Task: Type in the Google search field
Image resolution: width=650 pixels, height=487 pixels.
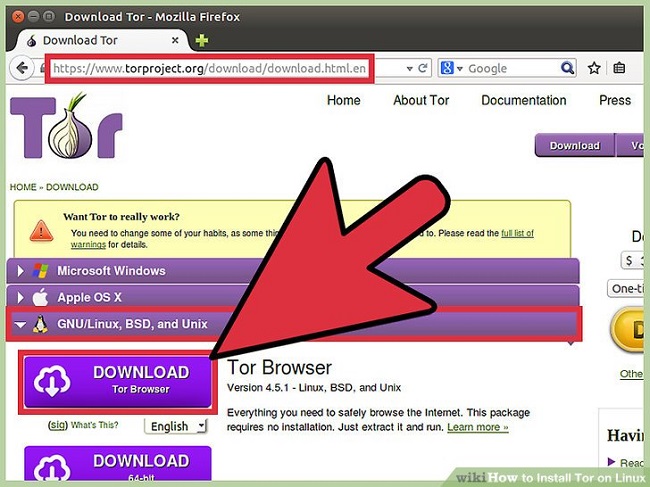Action: 510,68
